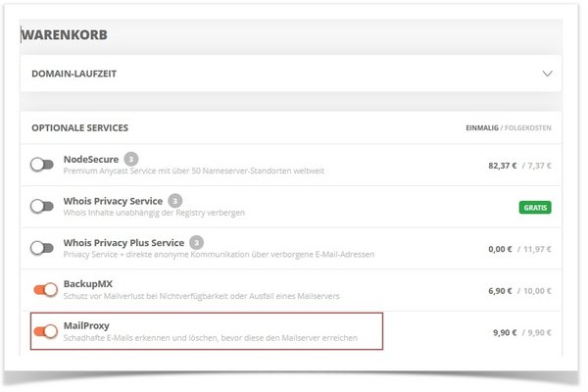Click the MailProxy 9,90 € one-time price
The width and height of the screenshot is (588, 392).
tap(505, 333)
